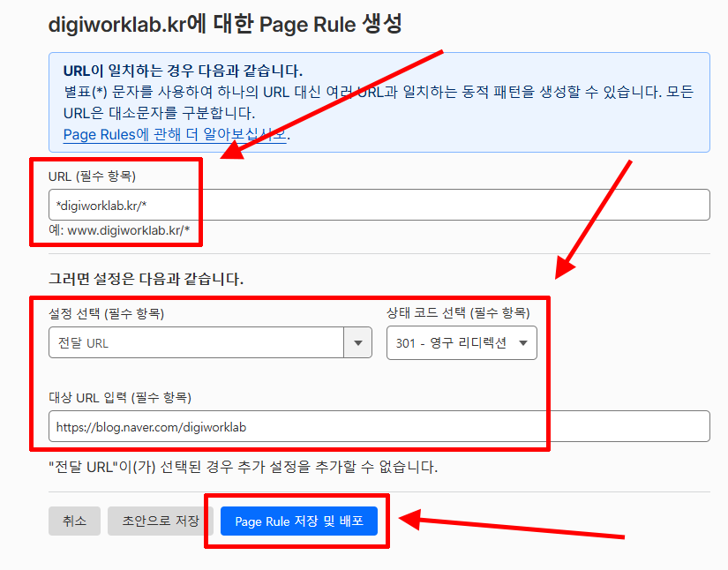Click the label 대상 URL 입력 (필수 항목)
728x570 pixels.
tap(120, 397)
